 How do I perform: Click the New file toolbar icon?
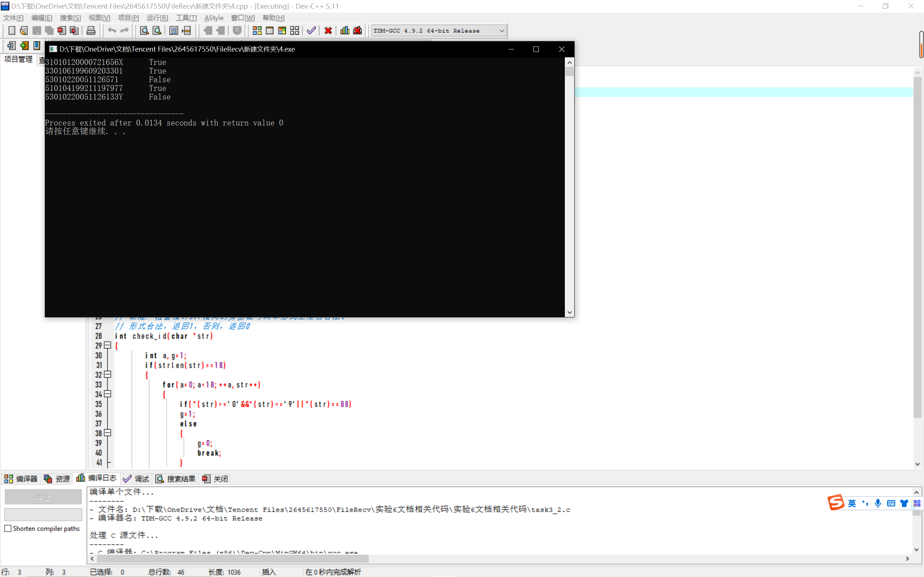tap(12, 31)
